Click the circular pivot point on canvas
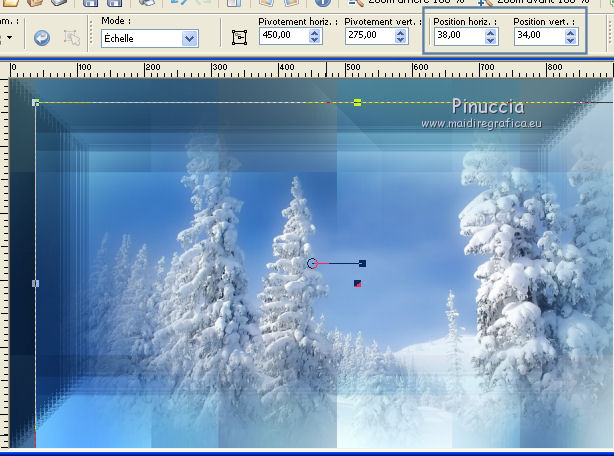 point(312,263)
